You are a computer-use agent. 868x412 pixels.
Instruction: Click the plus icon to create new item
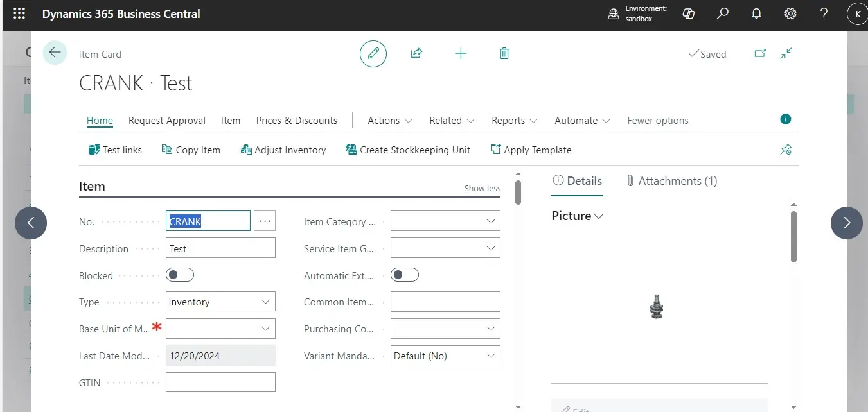click(461, 54)
